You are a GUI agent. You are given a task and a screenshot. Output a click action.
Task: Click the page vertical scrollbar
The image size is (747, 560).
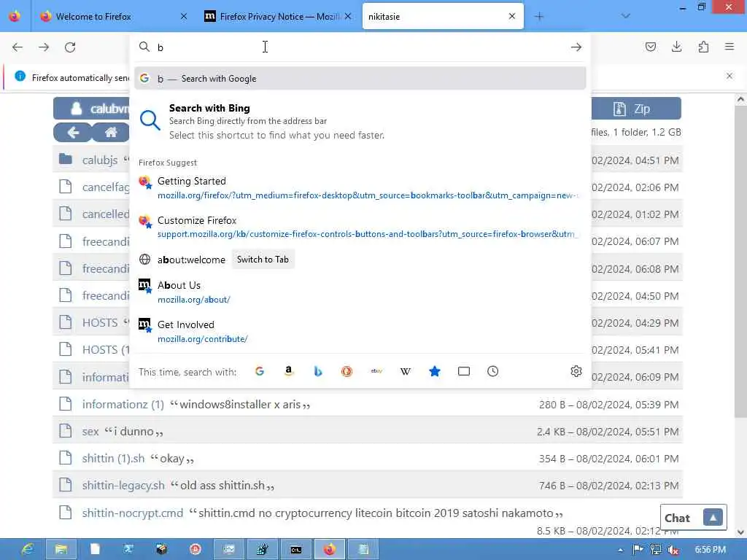[x=740, y=262]
